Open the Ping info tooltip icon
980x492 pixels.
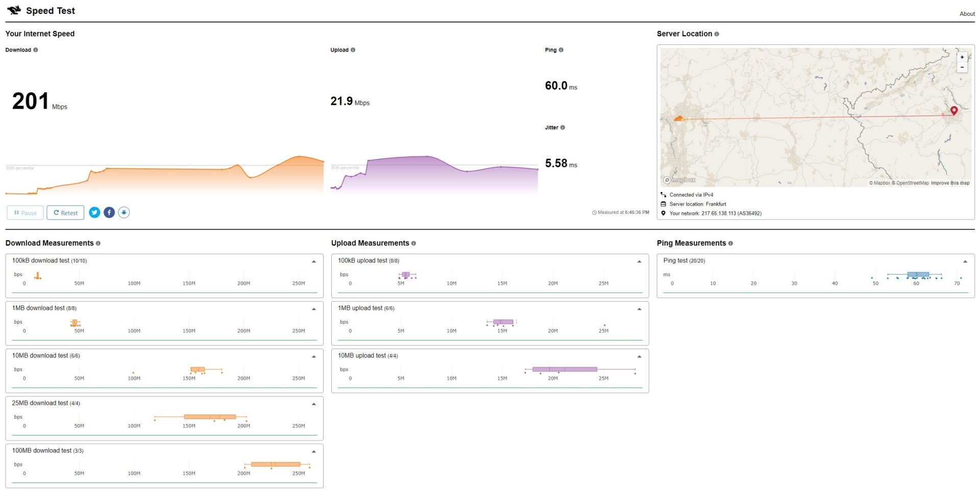coord(561,50)
